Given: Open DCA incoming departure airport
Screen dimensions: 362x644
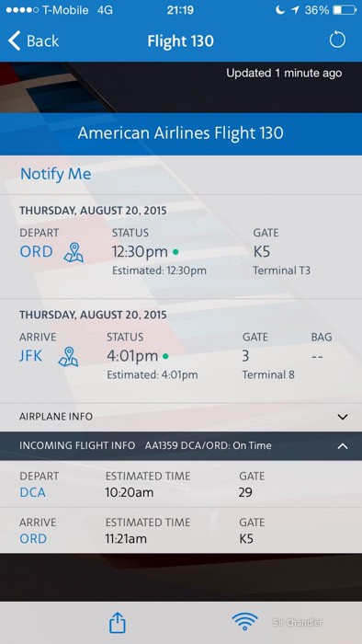Looking at the screenshot, I should 32,492.
